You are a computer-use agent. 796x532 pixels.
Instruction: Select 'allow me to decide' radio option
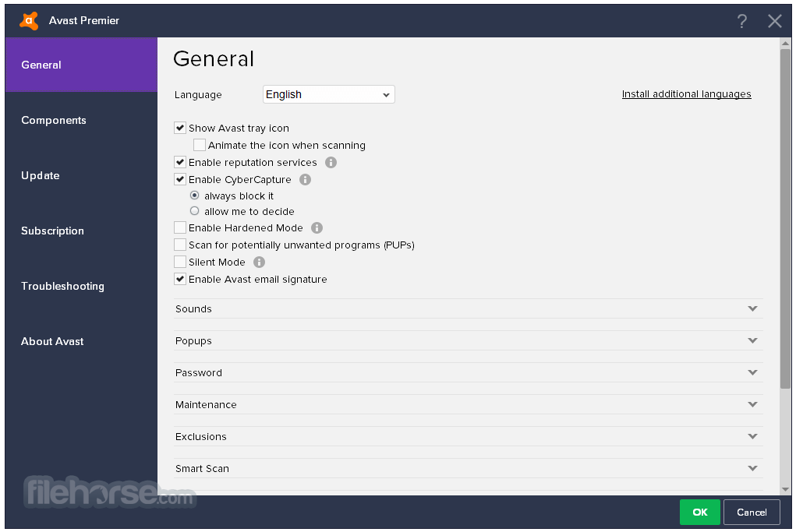[194, 211]
